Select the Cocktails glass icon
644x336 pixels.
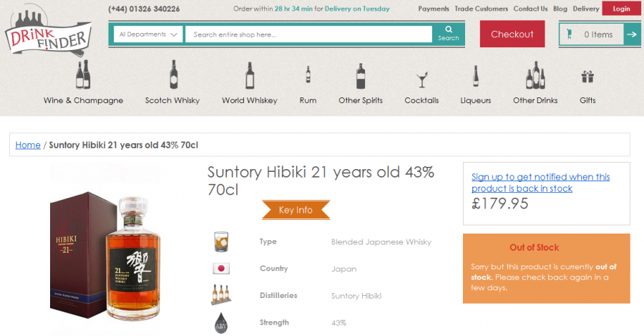[x=421, y=77]
